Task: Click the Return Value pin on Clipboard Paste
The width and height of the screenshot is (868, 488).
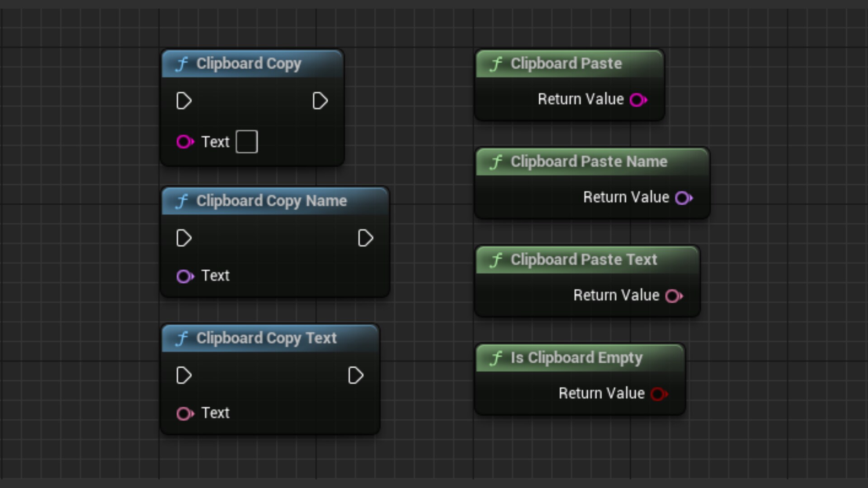Action: [x=638, y=99]
